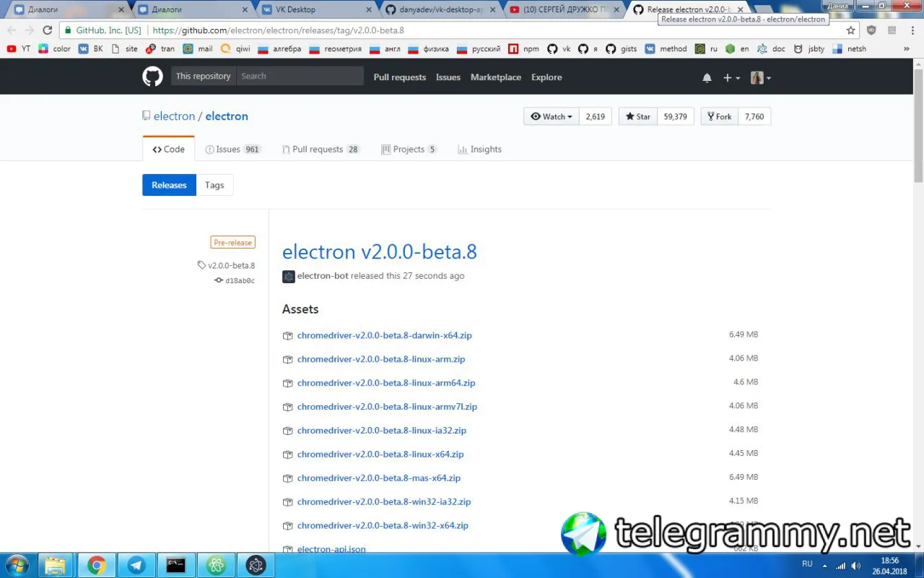
Task: Bookmark this page with the star icon
Action: 851,30
